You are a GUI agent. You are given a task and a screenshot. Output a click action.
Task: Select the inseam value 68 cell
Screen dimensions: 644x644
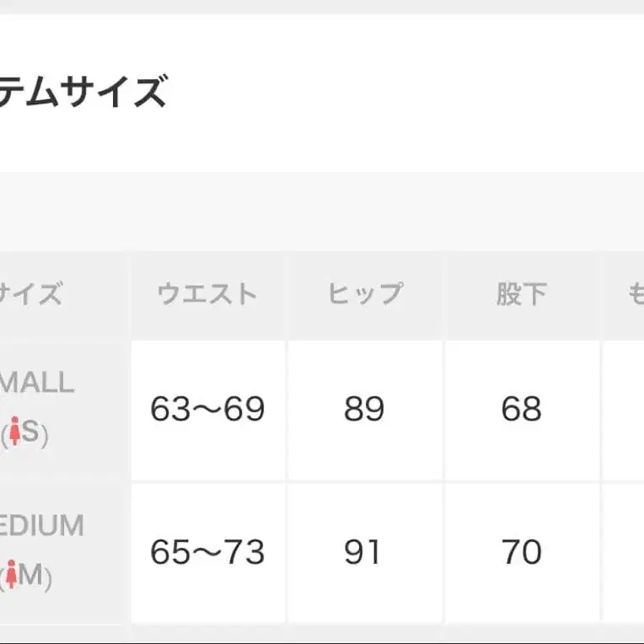[x=521, y=410]
